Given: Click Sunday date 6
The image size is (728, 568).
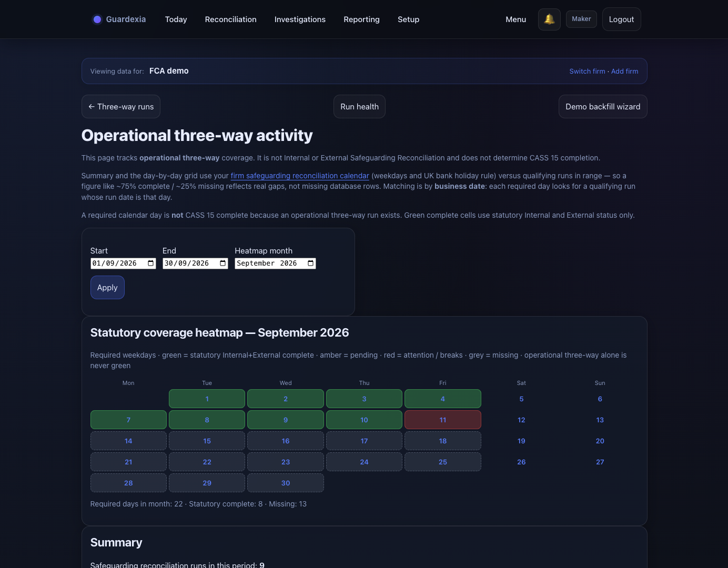Looking at the screenshot, I should click(x=600, y=399).
